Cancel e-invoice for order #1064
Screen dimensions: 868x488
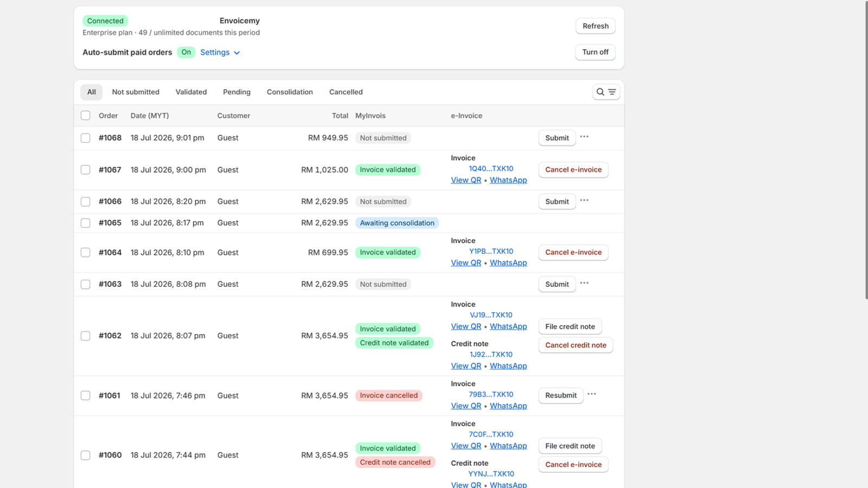[573, 252]
